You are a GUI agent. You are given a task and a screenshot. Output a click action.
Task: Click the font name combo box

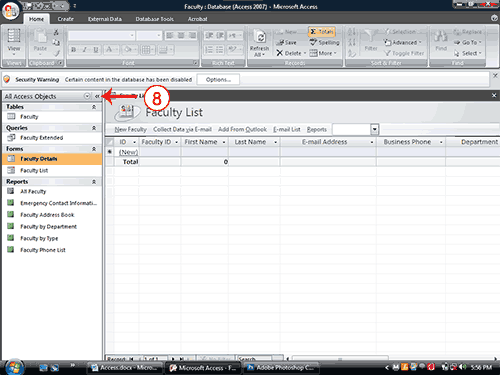(102, 35)
